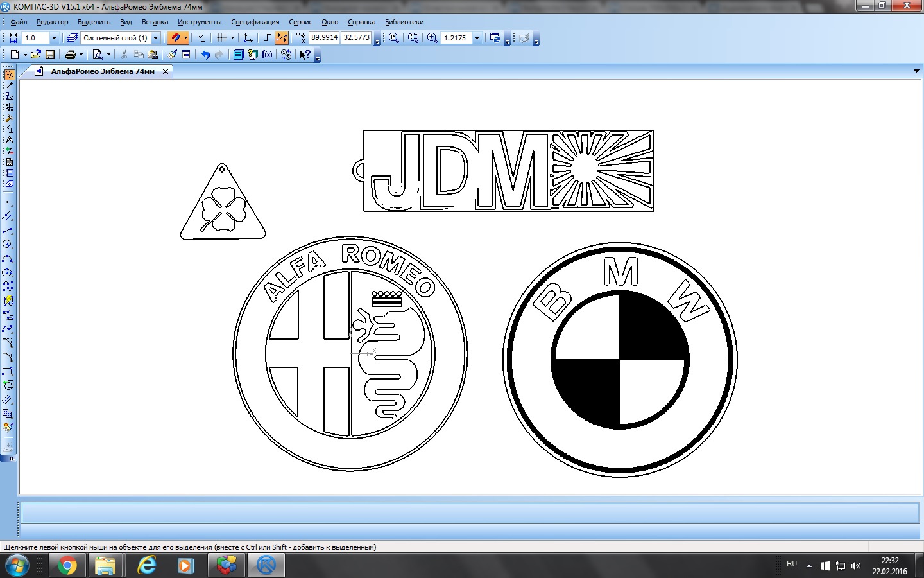Click the Zoom in/out magnifier icon
Screen dimensions: 924x578
click(x=432, y=38)
